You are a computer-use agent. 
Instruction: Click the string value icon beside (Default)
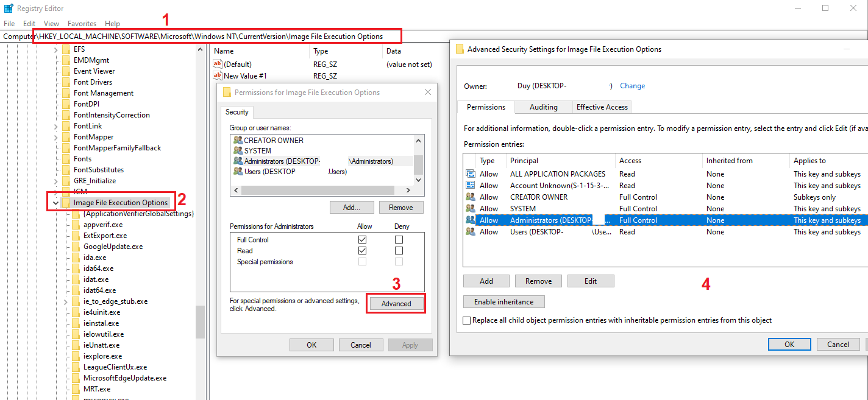click(x=218, y=63)
